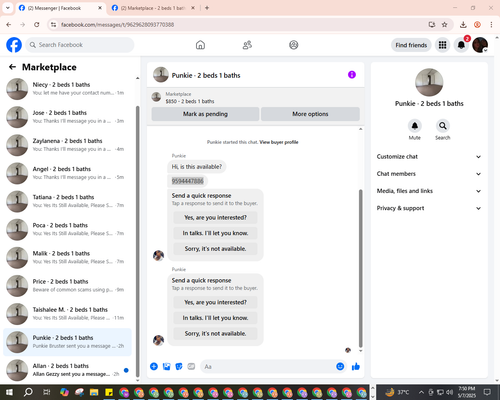Click the chat messages vertical scrollbar

360,268
